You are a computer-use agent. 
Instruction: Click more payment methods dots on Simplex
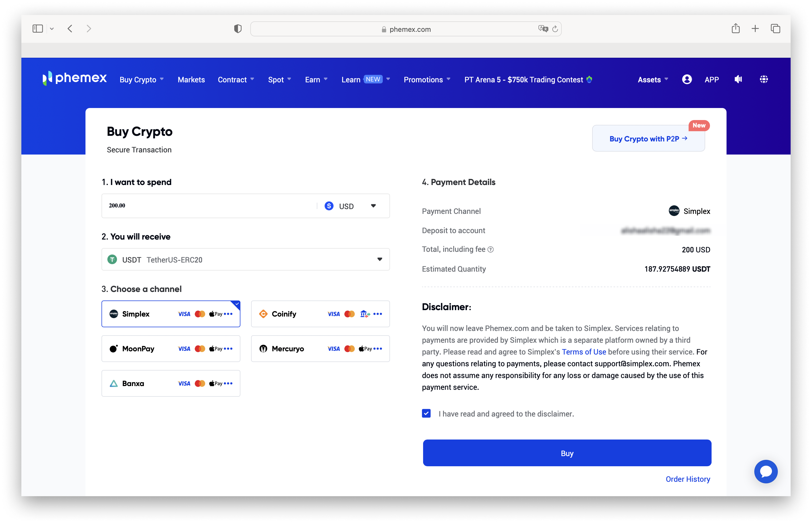point(228,314)
